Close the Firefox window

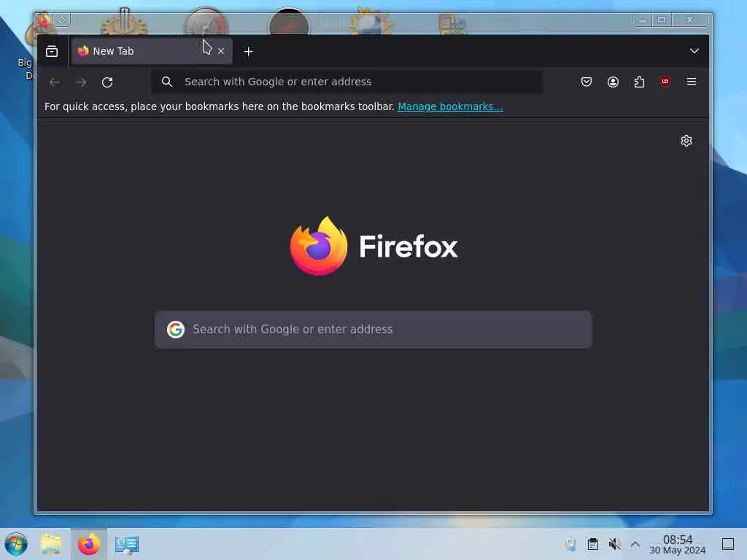[x=690, y=20]
